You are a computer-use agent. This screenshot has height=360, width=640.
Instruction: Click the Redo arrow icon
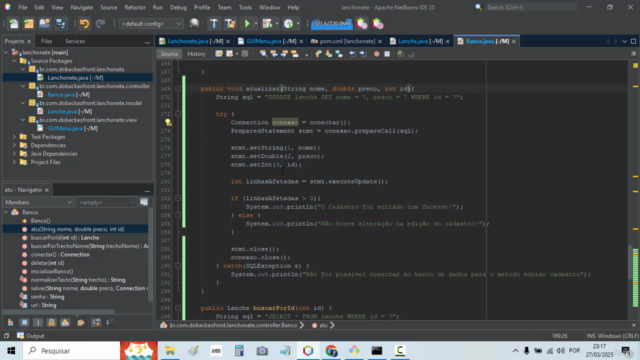tap(100, 24)
